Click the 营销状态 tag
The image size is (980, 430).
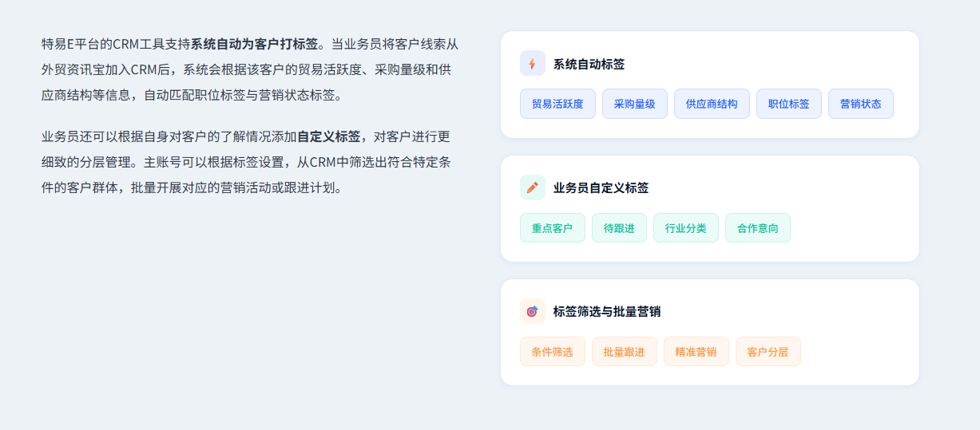(x=861, y=104)
